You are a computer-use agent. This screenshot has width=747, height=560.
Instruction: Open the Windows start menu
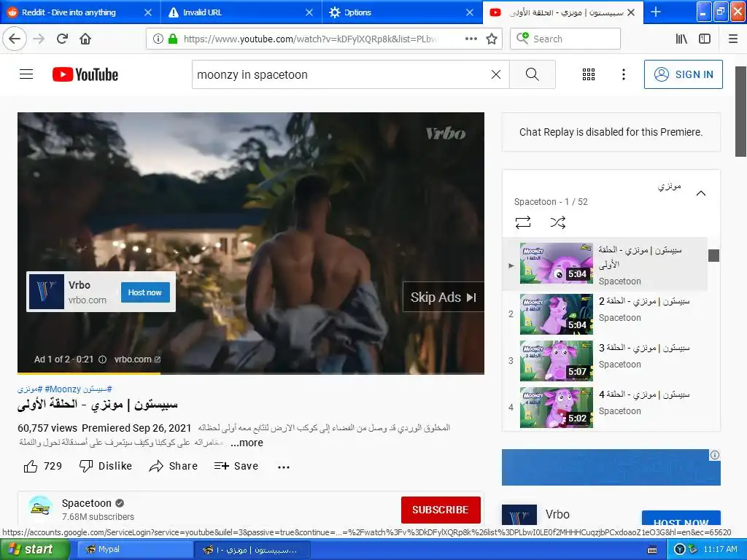pos(34,550)
